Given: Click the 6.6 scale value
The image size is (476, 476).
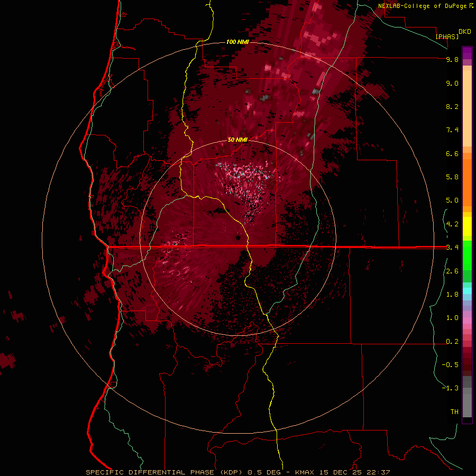Looking at the screenshot, I should 452,154.
